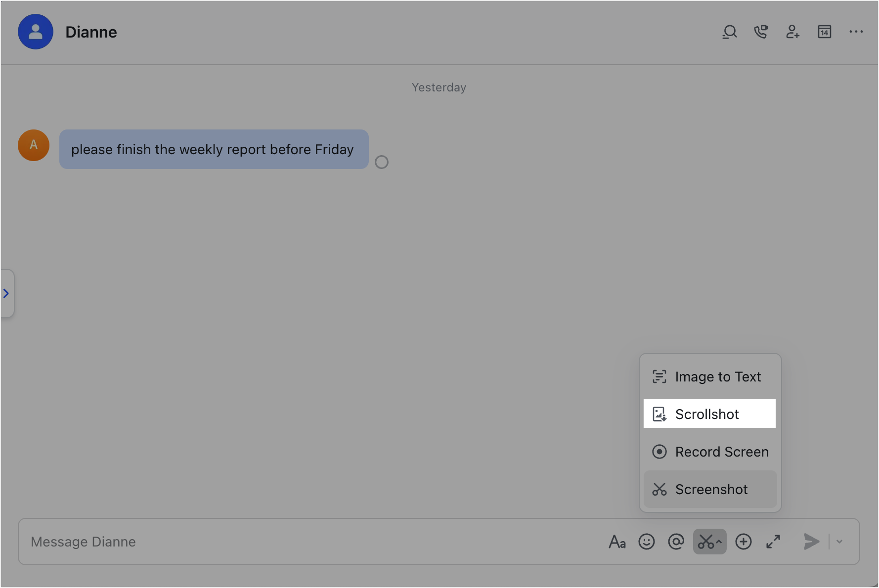
Task: Open in-conversation search
Action: 729,32
